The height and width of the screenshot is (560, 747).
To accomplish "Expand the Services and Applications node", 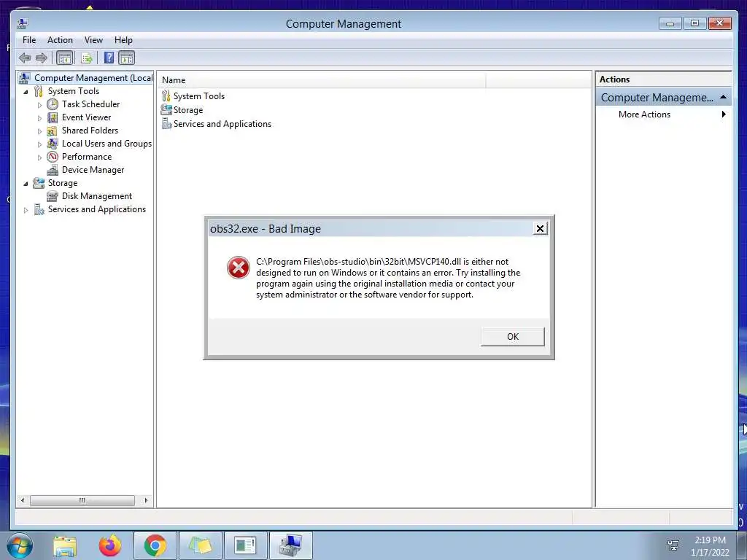I will [x=26, y=209].
